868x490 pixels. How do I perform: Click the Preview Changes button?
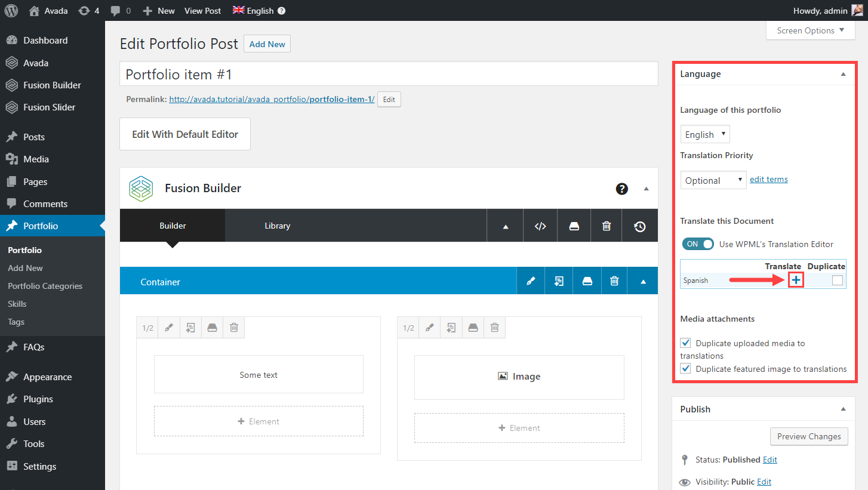(809, 436)
